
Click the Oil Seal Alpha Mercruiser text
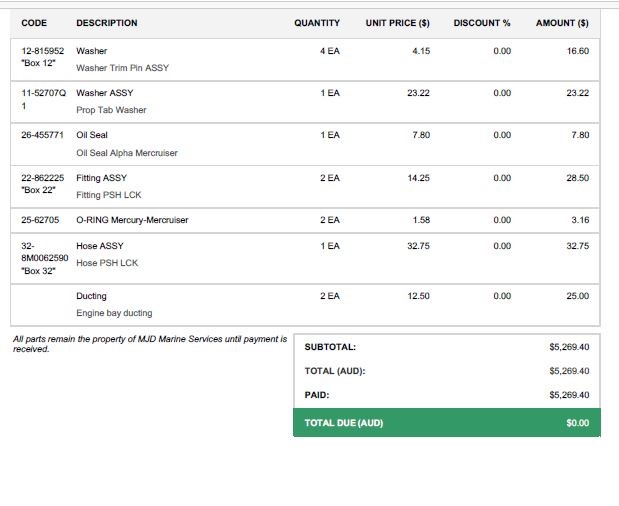[x=127, y=153]
